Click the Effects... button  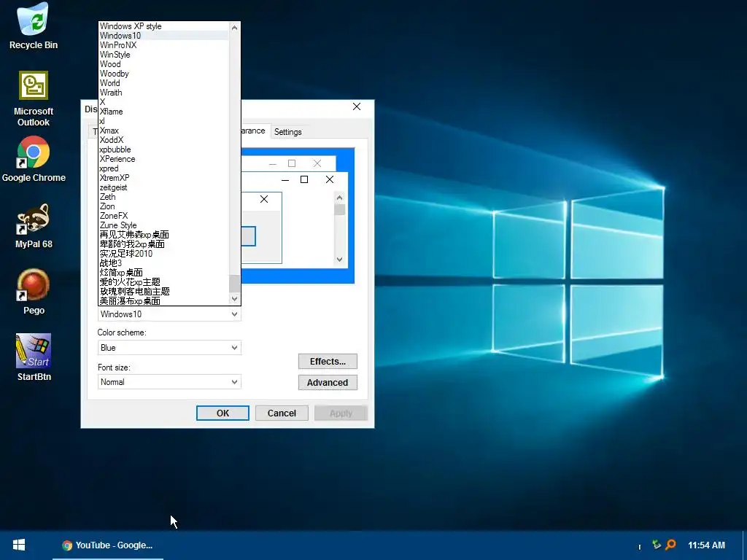[328, 362]
